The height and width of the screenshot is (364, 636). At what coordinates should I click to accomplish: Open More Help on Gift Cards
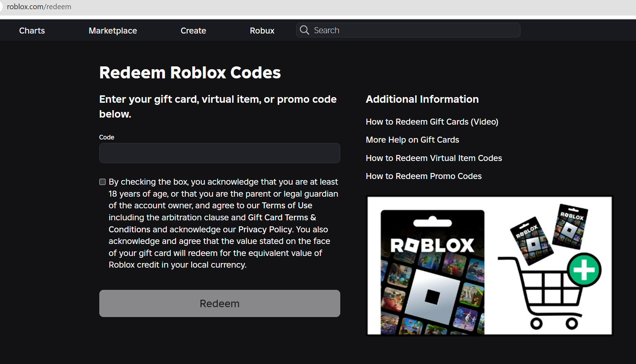(412, 140)
